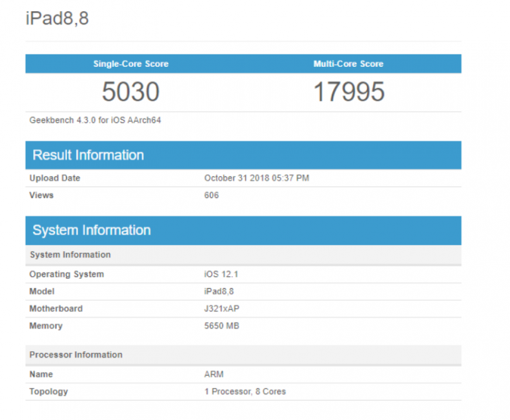Select the 5650 MB memory value
The image size is (510, 420).
(221, 326)
